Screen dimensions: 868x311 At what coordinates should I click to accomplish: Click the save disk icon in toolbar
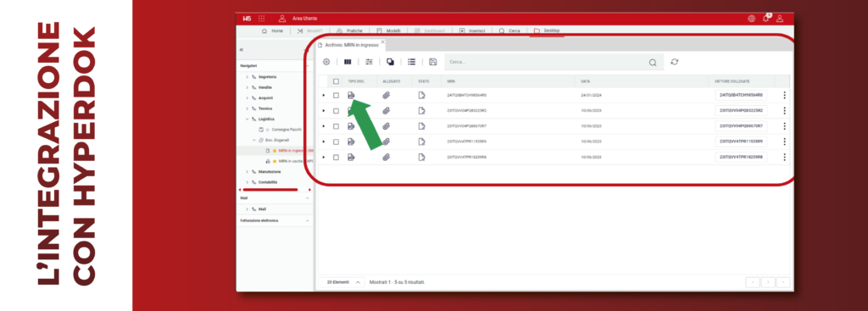(433, 62)
